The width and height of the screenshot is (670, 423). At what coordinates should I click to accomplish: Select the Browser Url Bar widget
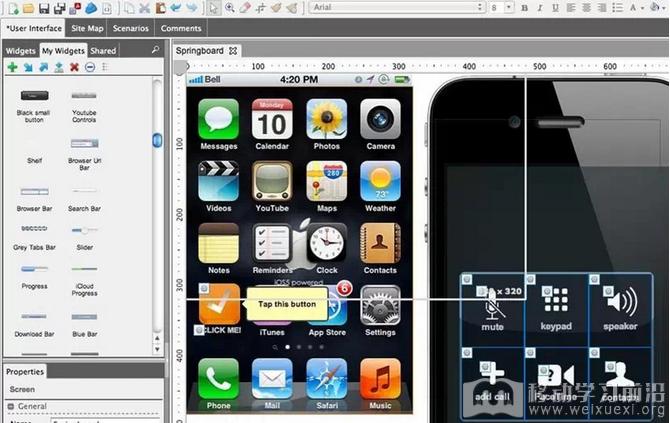click(84, 154)
